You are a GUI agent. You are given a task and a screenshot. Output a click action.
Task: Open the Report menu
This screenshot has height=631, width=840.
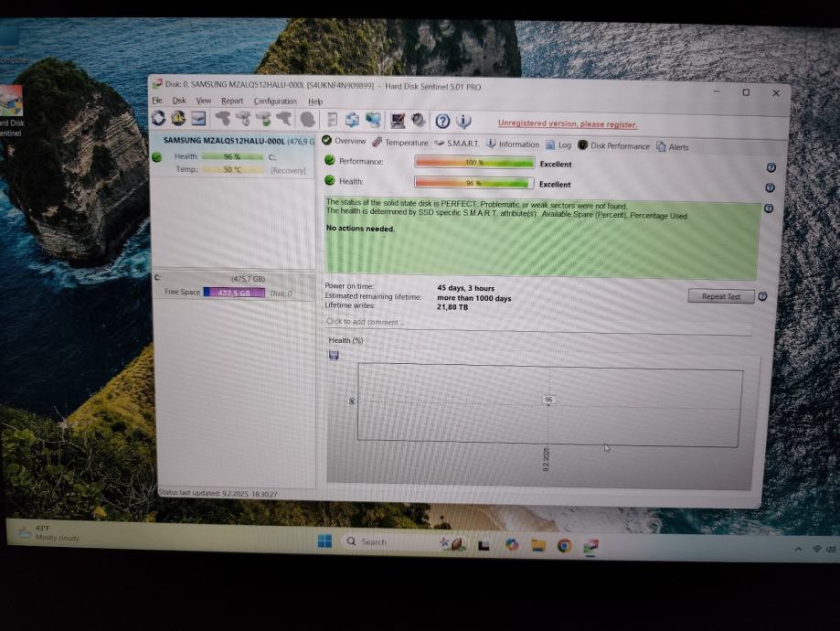click(232, 101)
